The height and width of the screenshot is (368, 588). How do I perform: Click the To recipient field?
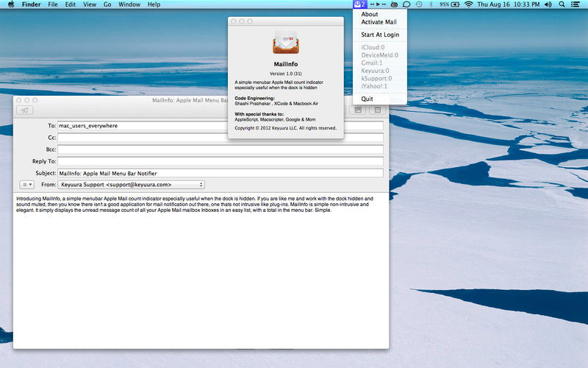pos(220,126)
